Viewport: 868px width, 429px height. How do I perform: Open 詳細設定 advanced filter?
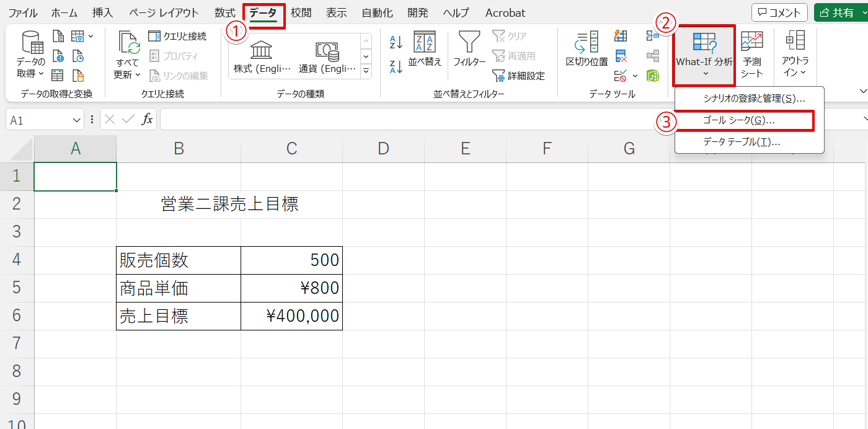pos(519,76)
